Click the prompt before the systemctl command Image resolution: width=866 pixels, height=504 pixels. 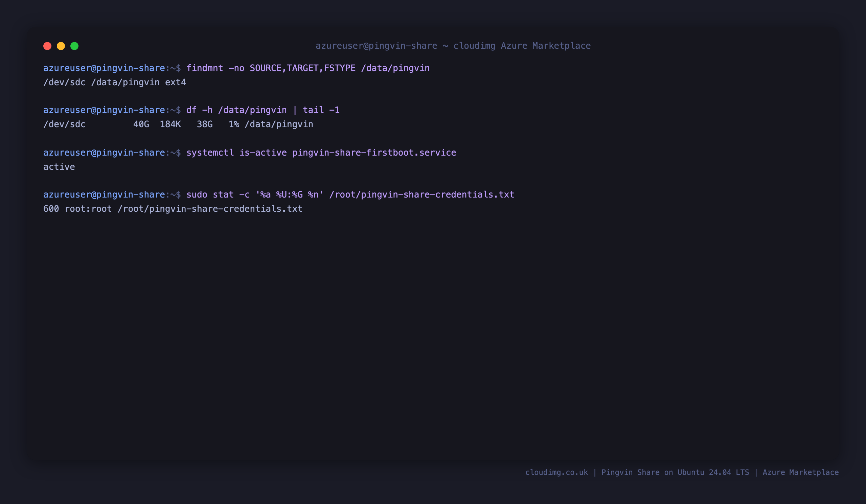(112, 153)
